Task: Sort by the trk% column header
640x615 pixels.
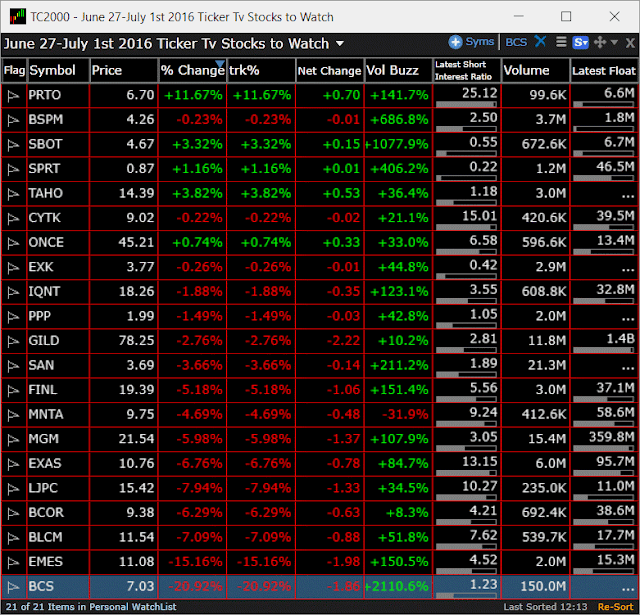Action: pyautogui.click(x=261, y=71)
